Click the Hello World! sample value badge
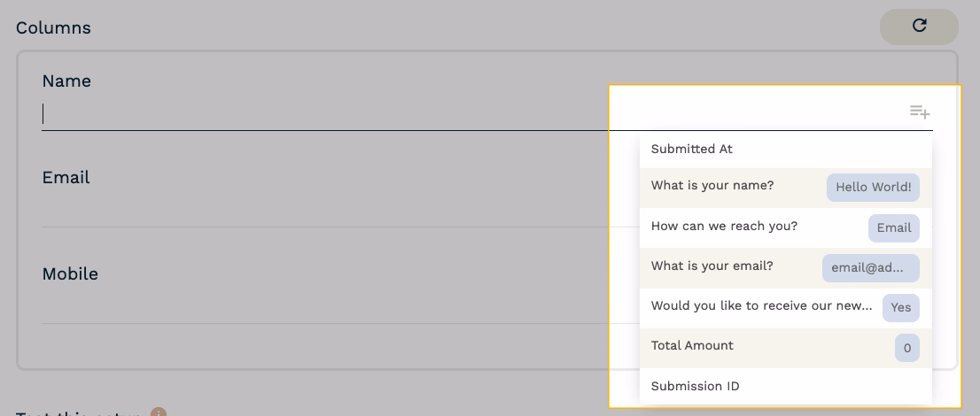 tap(873, 188)
